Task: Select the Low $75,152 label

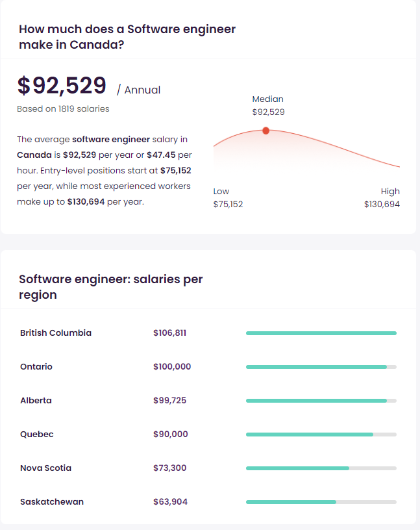Action: point(228,198)
